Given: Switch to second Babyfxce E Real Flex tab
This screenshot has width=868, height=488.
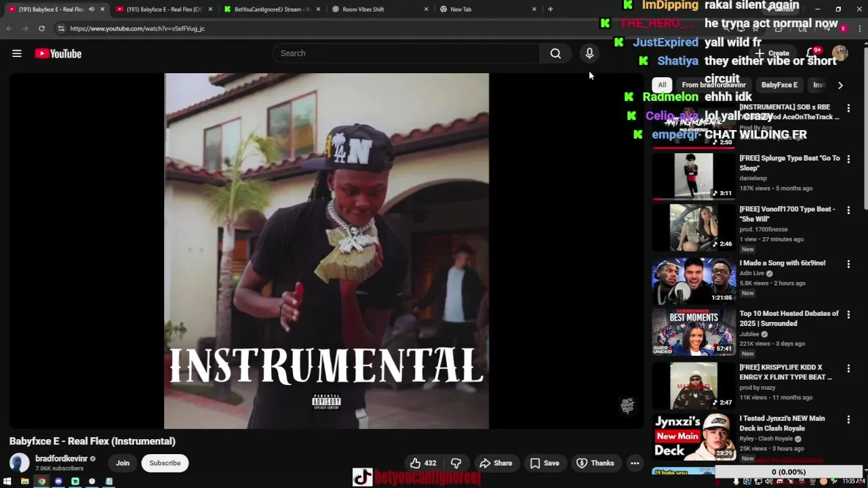Looking at the screenshot, I should click(x=165, y=9).
